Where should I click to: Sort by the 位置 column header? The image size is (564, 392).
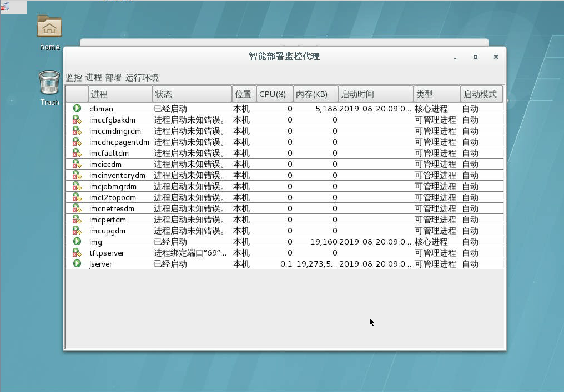click(x=244, y=94)
